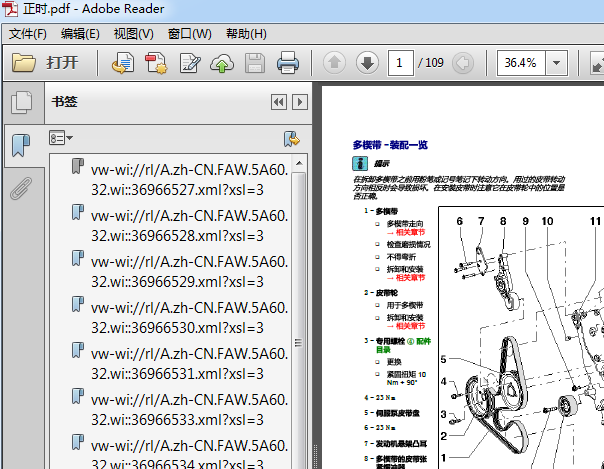Click the zoom percentage field
Screen dimensions: 604x469
click(521, 62)
